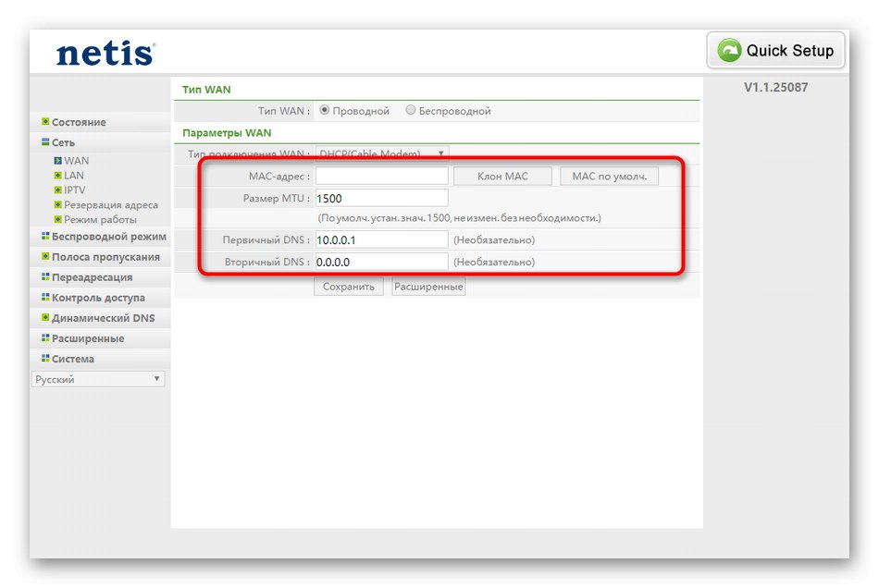Open the WAN settings page
Screen dimensions: 879x588
coord(76,161)
